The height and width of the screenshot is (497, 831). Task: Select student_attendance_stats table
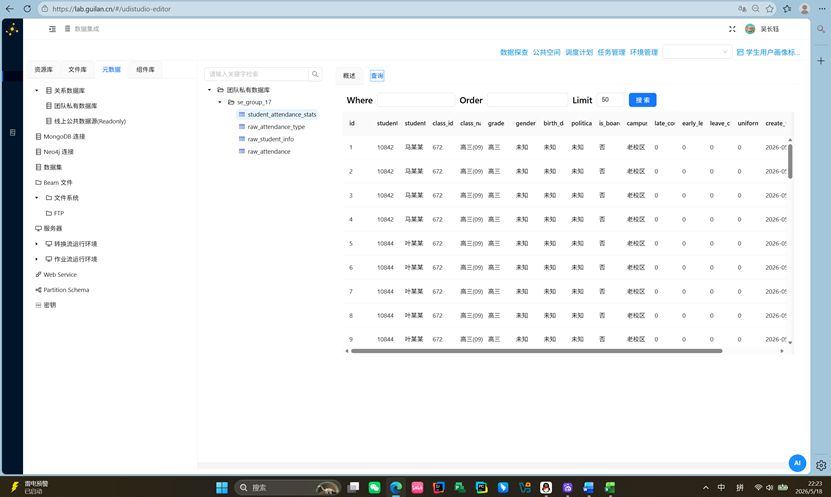282,114
